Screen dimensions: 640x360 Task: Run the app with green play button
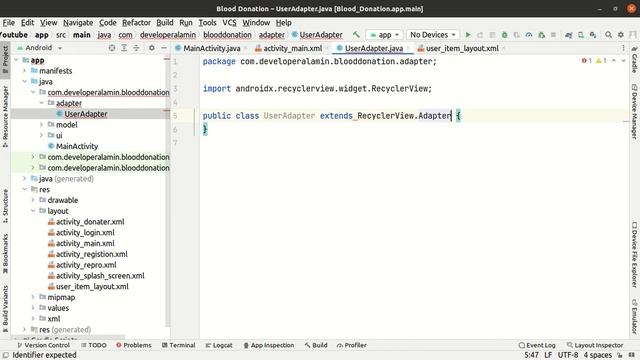tap(468, 35)
